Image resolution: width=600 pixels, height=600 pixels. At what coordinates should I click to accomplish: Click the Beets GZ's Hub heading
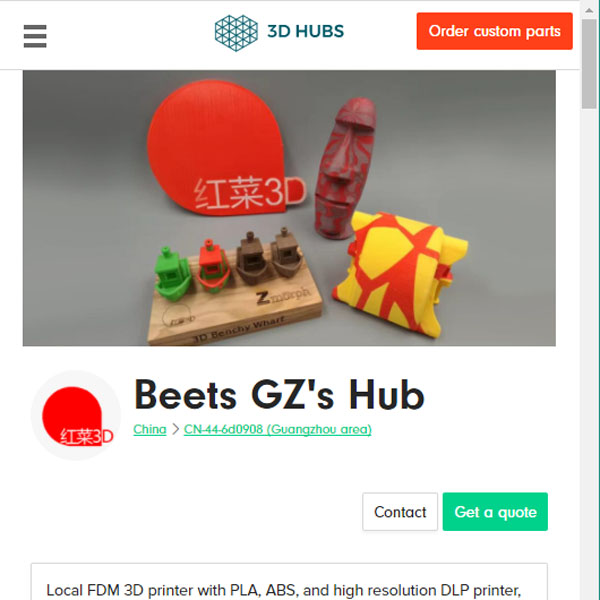(x=279, y=395)
